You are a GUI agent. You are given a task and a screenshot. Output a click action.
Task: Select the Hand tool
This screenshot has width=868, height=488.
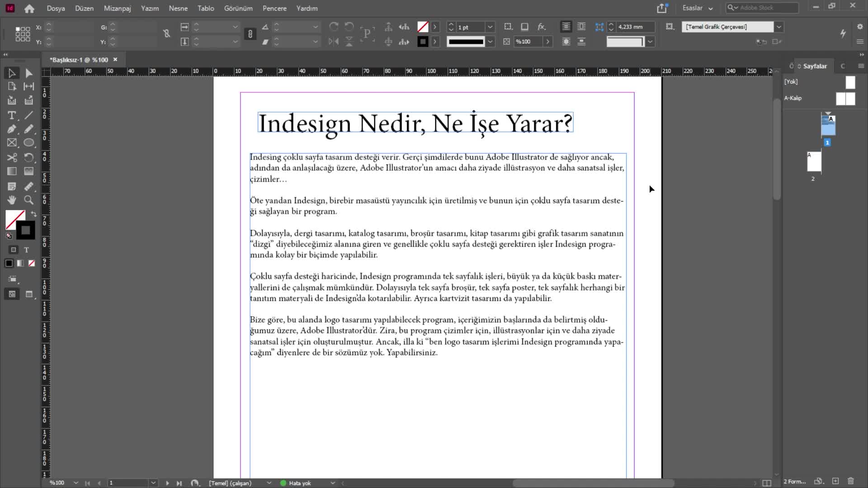pos(12,200)
